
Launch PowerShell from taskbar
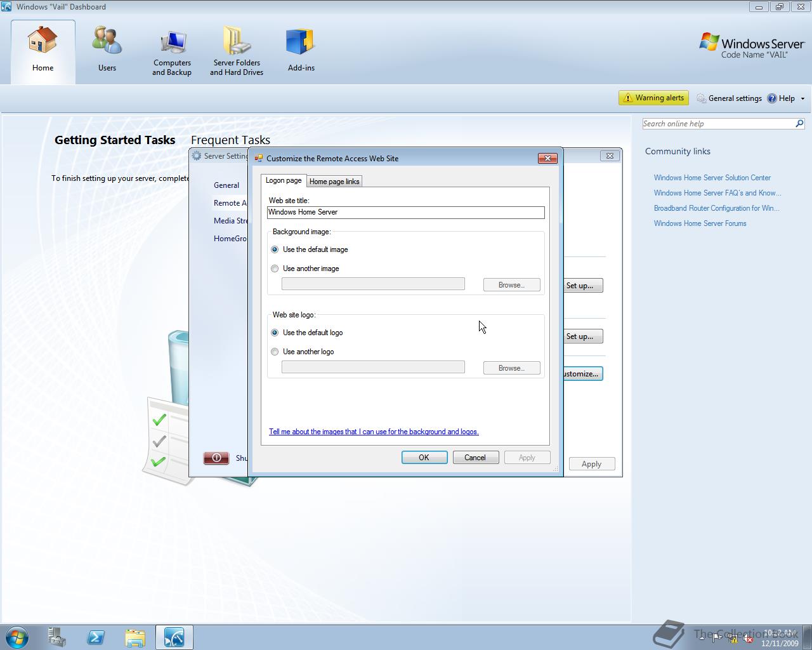click(x=96, y=637)
